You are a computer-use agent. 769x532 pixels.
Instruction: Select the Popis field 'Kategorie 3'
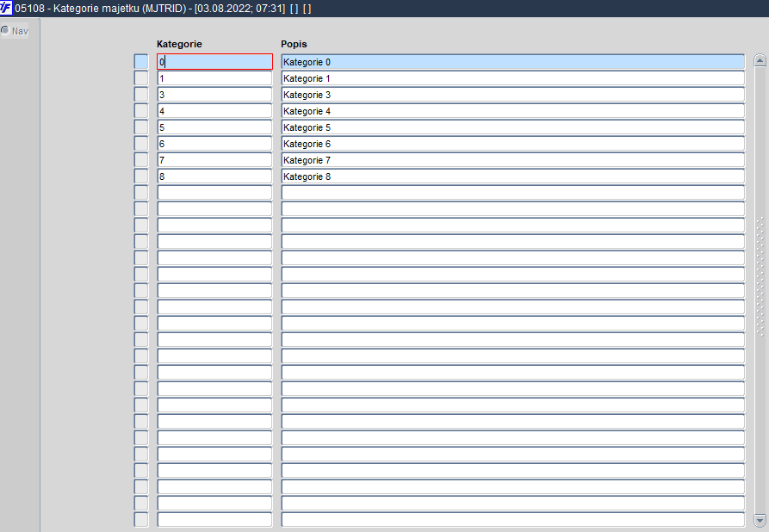tap(513, 95)
